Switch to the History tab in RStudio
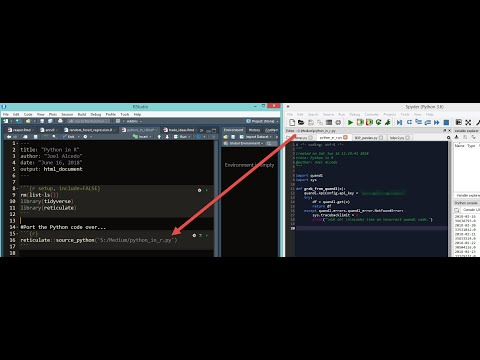Image resolution: width=480 pixels, height=360 pixels. coord(254,130)
